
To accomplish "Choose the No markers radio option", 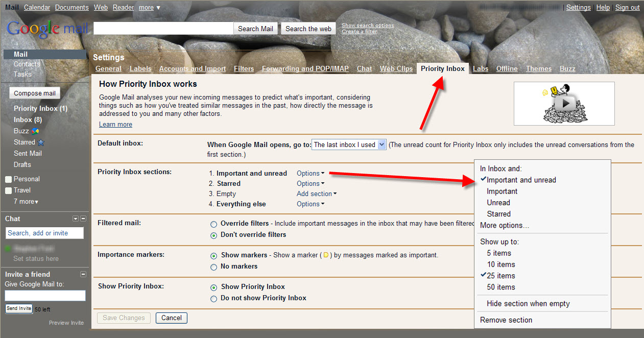I will coord(213,267).
